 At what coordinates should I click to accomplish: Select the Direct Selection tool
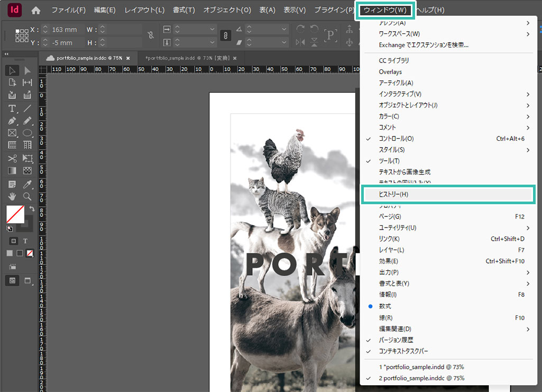[27, 70]
